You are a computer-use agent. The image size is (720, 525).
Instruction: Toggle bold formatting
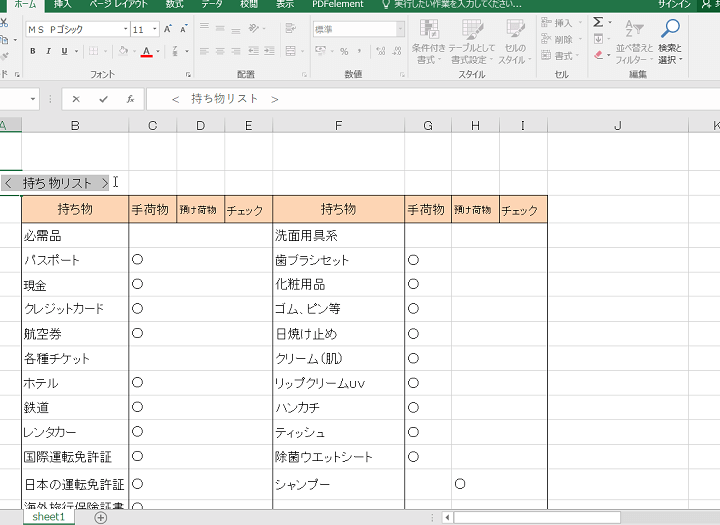[x=33, y=51]
